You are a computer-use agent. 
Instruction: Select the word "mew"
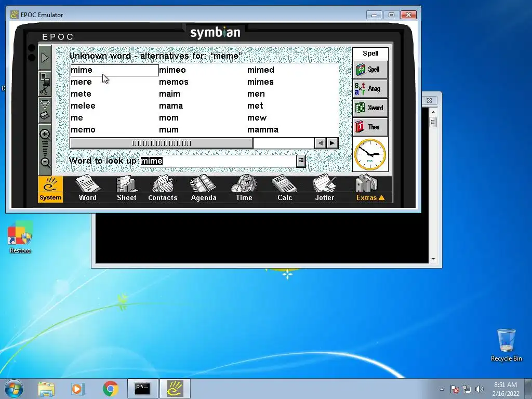(257, 118)
